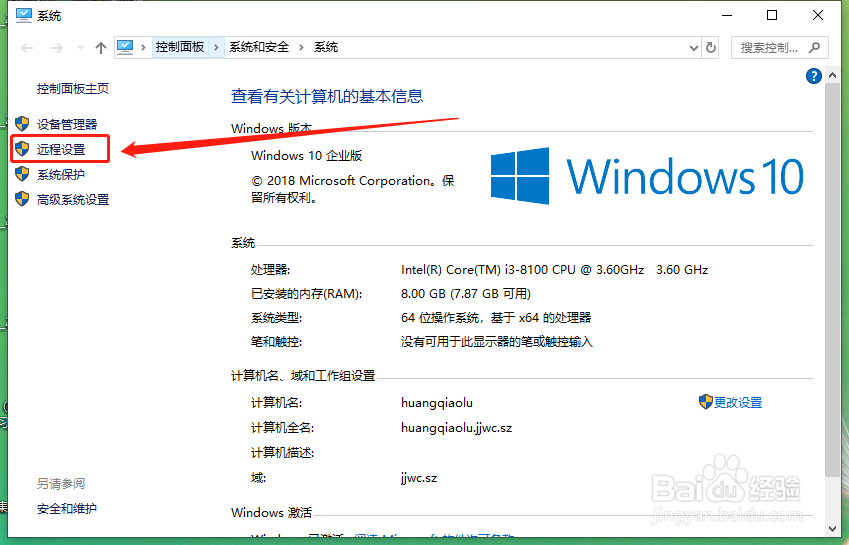Viewport: 849px width, 545px height.
Task: Click the scrollbar down arrow
Action: click(833, 529)
